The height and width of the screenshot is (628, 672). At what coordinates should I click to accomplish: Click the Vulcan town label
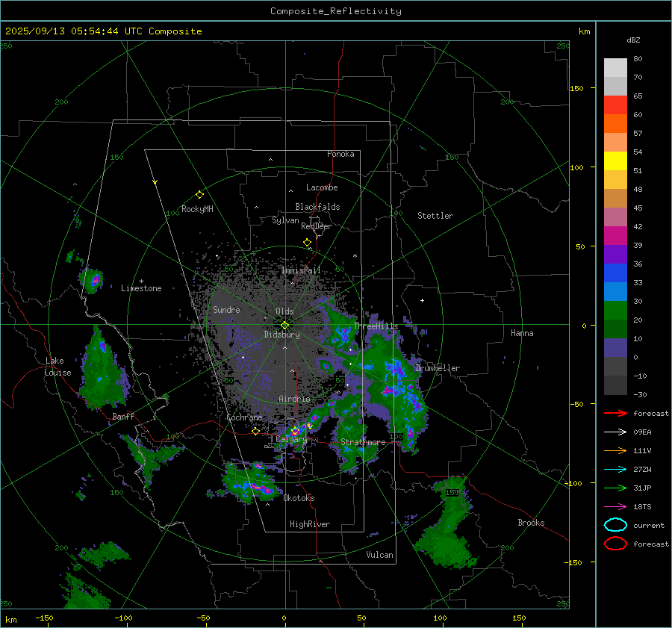tap(380, 555)
